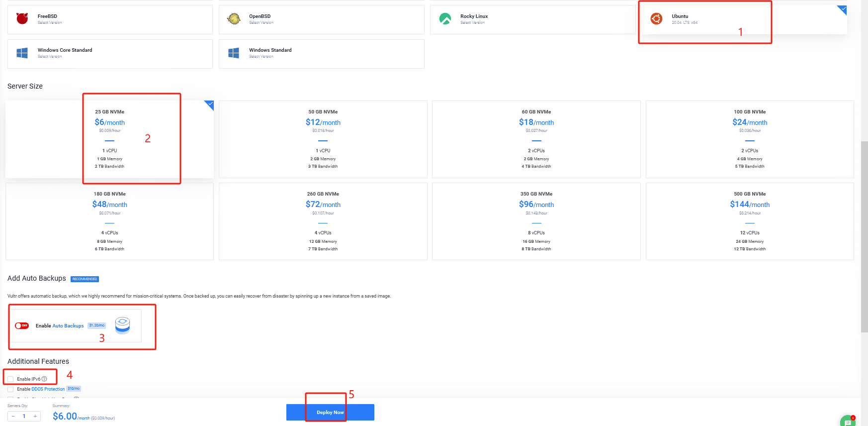Image resolution: width=868 pixels, height=426 pixels.
Task: Open OpenBSD Select Version dropdown
Action: pyautogui.click(x=261, y=23)
